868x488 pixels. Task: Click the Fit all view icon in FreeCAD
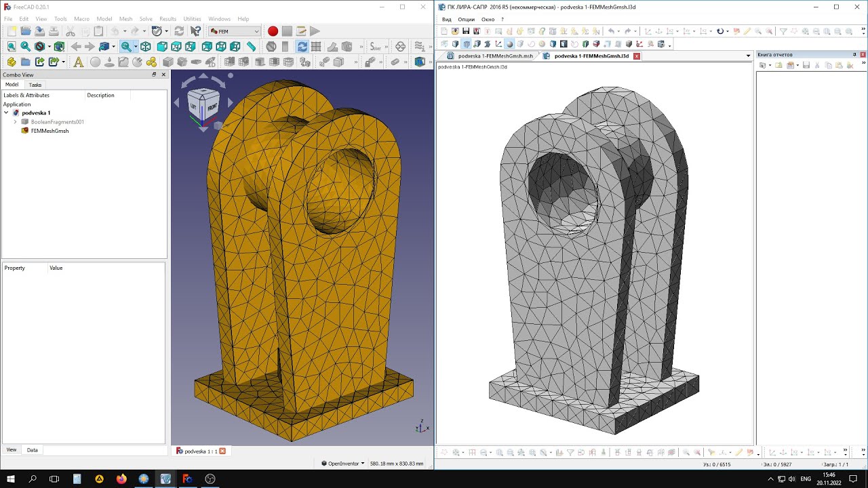point(12,46)
